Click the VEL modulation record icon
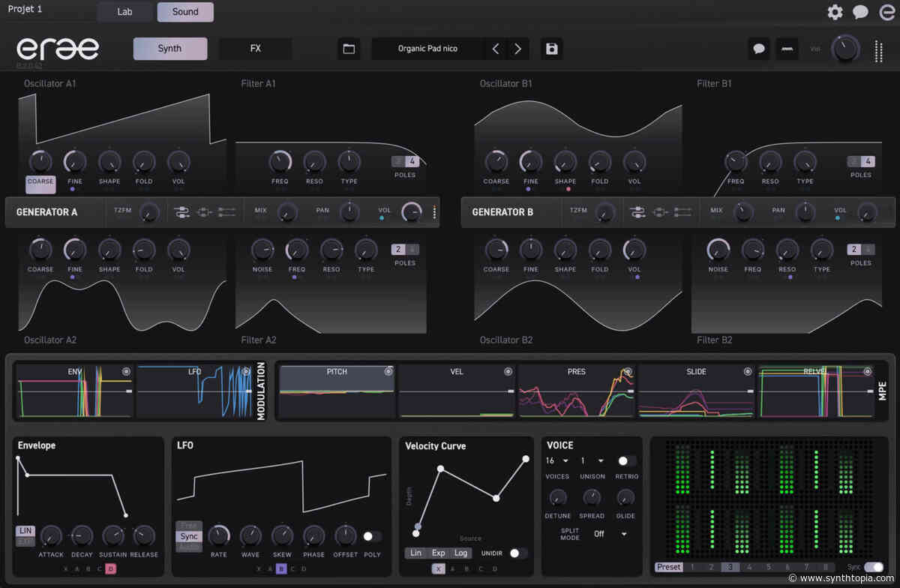 point(508,371)
